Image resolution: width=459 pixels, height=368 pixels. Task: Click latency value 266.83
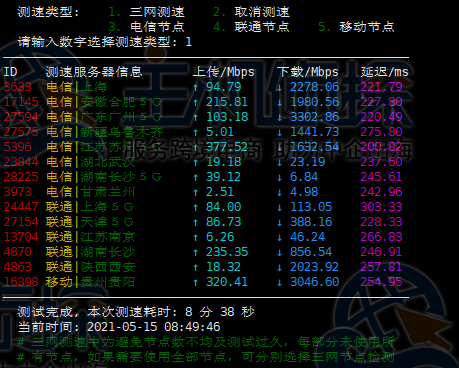(381, 237)
